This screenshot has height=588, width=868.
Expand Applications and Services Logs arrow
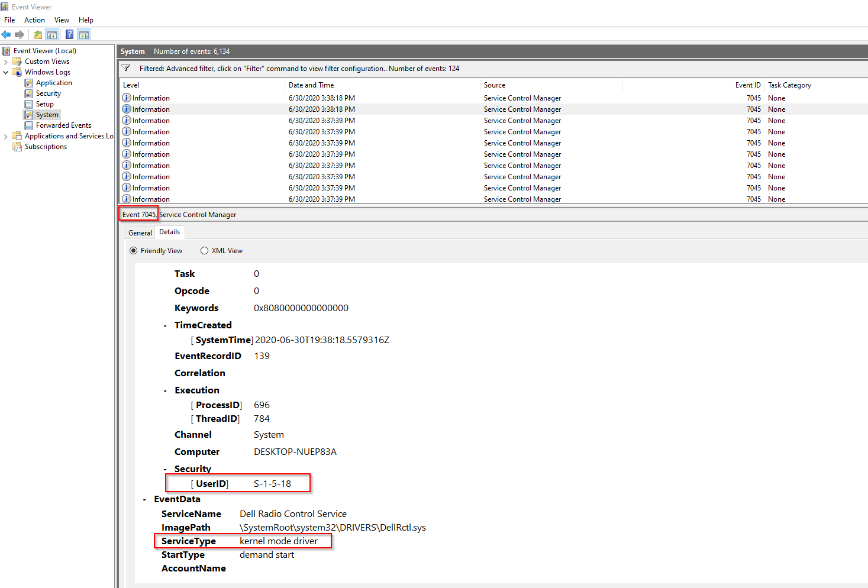[6, 136]
